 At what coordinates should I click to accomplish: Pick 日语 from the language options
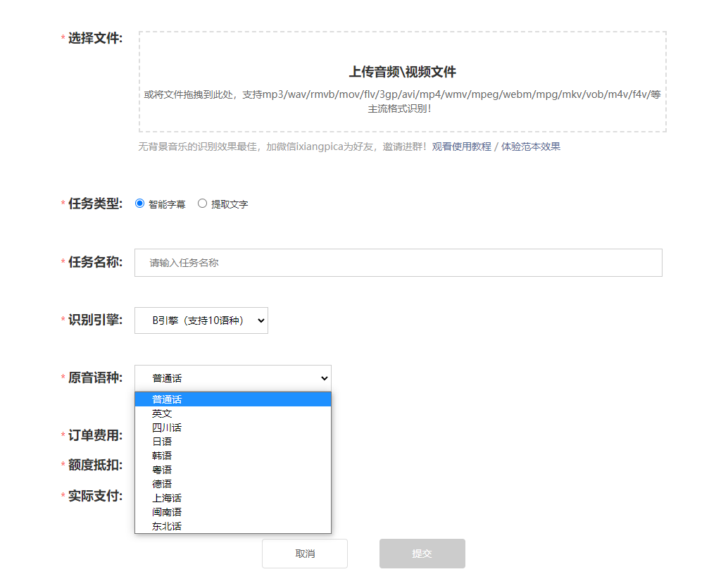coord(163,442)
